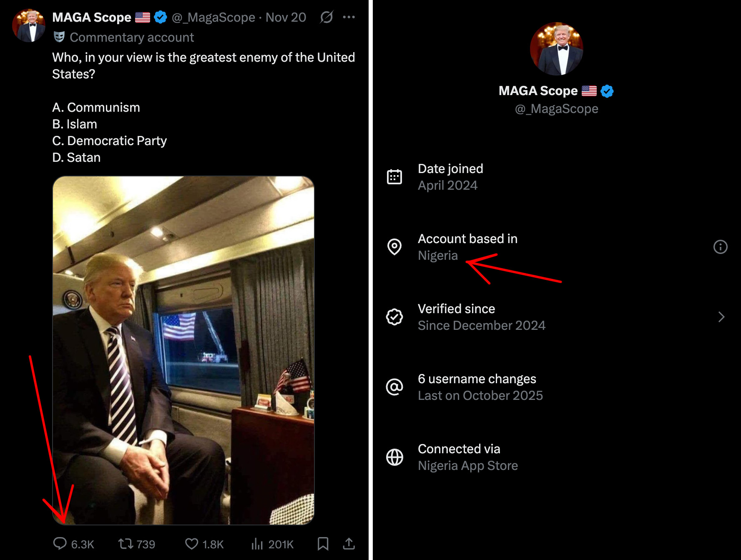Open MAGA Scope profile name in tweet

click(x=92, y=18)
